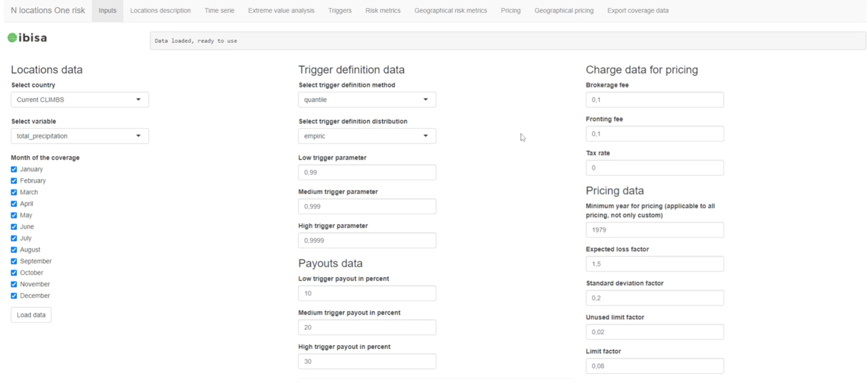Click the ibisa logo
The height and width of the screenshot is (384, 868).
27,38
